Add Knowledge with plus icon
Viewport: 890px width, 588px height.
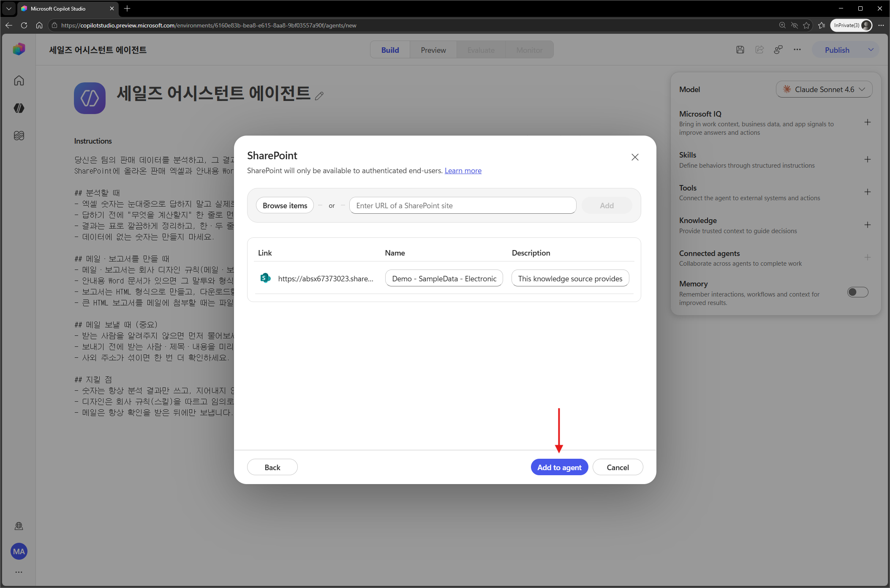867,225
